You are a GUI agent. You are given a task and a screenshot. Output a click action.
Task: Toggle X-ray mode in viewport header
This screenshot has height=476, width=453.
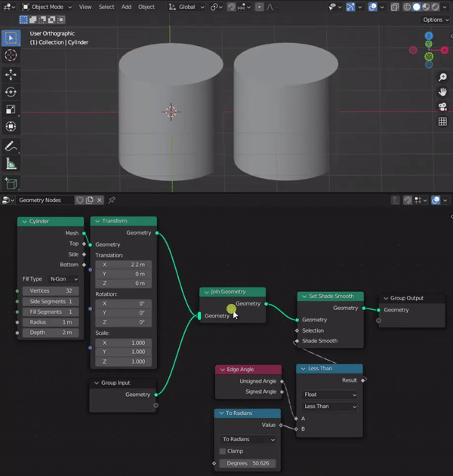click(x=394, y=7)
